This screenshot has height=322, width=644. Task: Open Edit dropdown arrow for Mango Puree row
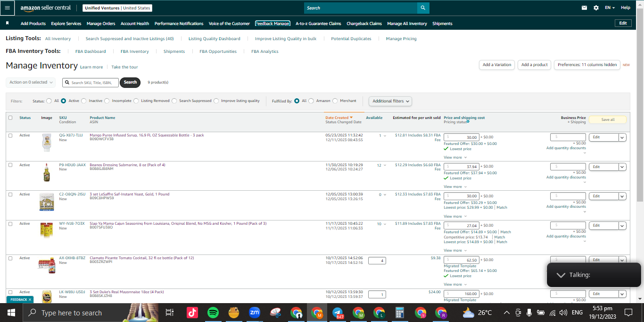click(x=622, y=137)
